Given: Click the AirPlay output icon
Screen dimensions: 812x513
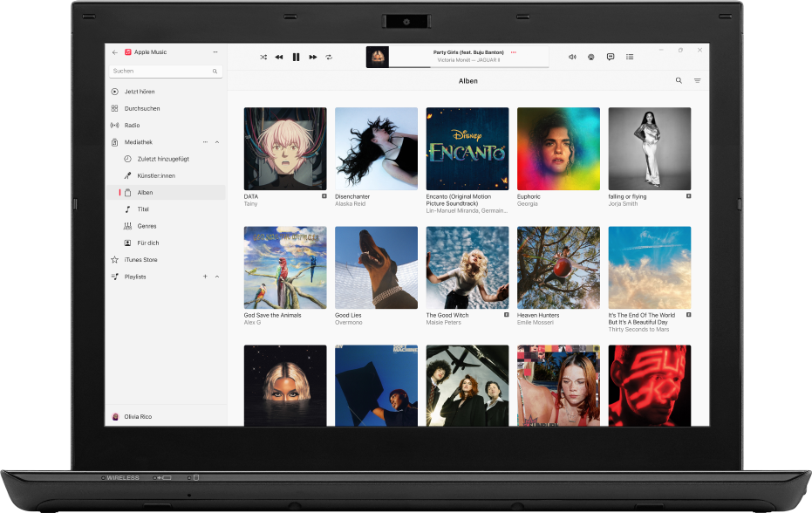Looking at the screenshot, I should [x=591, y=57].
